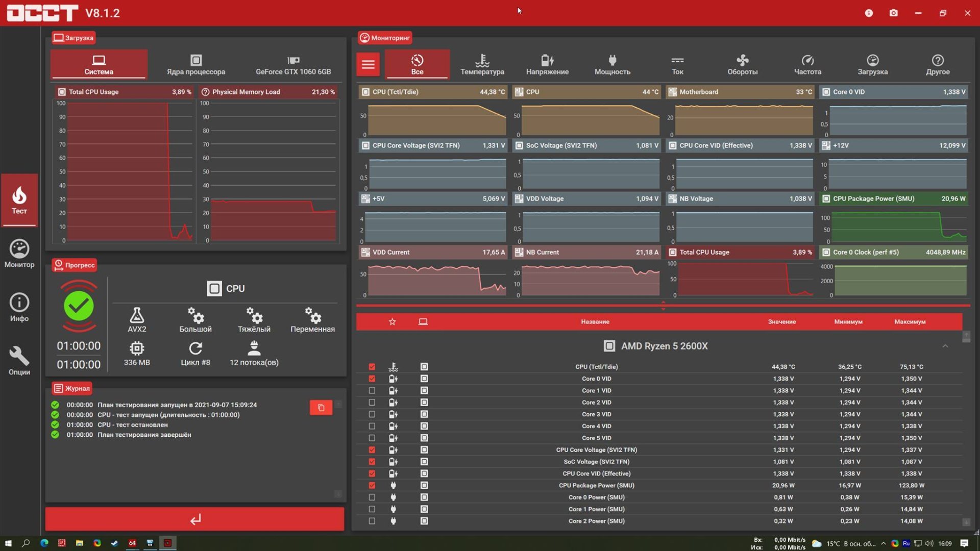Viewport: 980px width, 551px height.
Task: Sort by the Максимум column header
Action: click(910, 322)
